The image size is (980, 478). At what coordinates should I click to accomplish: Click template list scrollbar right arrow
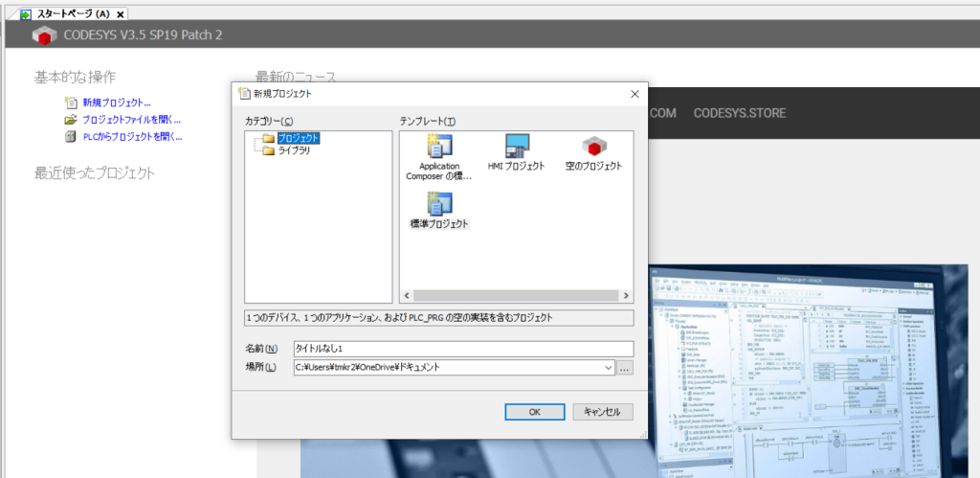(x=626, y=296)
